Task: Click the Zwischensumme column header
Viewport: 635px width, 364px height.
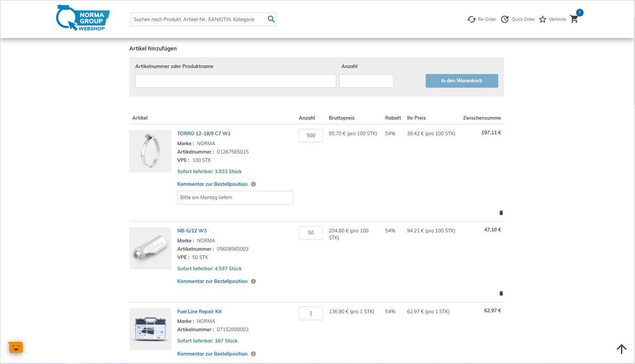Action: click(x=482, y=118)
